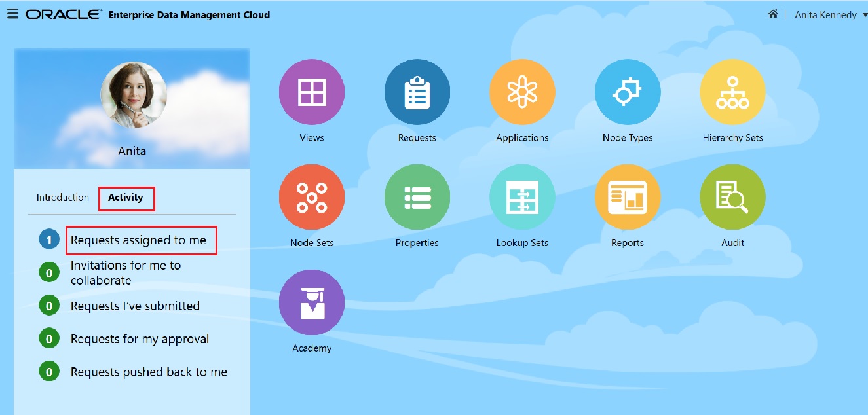Launch the Applications icon

click(522, 92)
